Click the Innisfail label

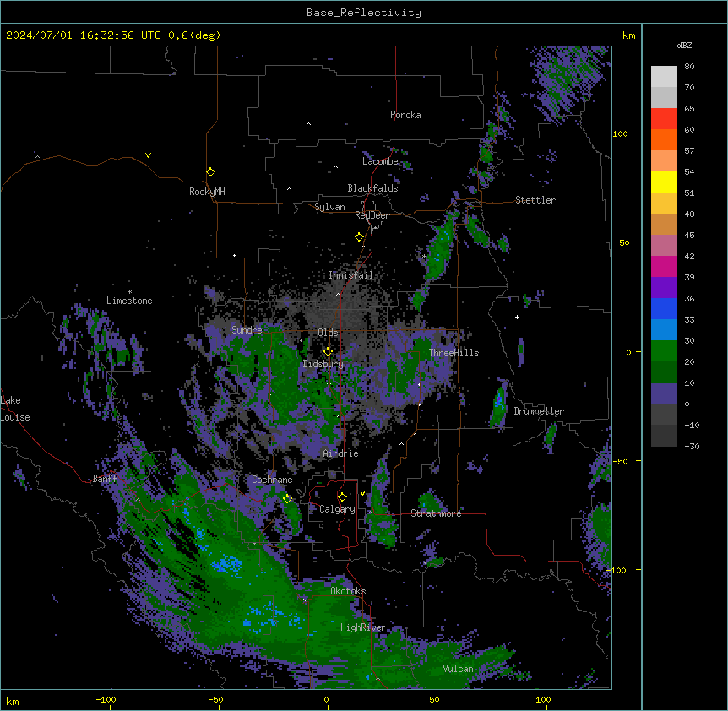[x=350, y=275]
